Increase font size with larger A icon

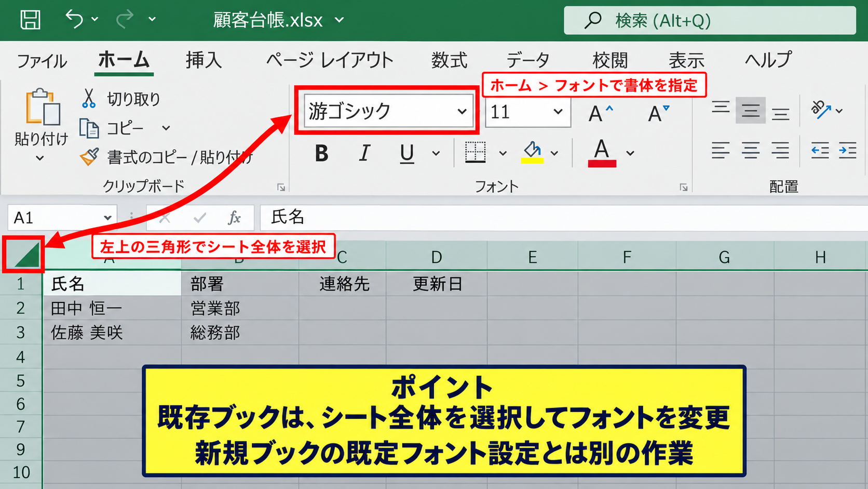601,113
